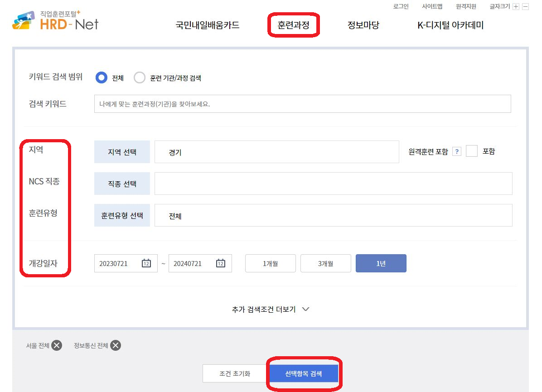
Task: Remove the 서울 전체 filter tag
Action: [56, 345]
